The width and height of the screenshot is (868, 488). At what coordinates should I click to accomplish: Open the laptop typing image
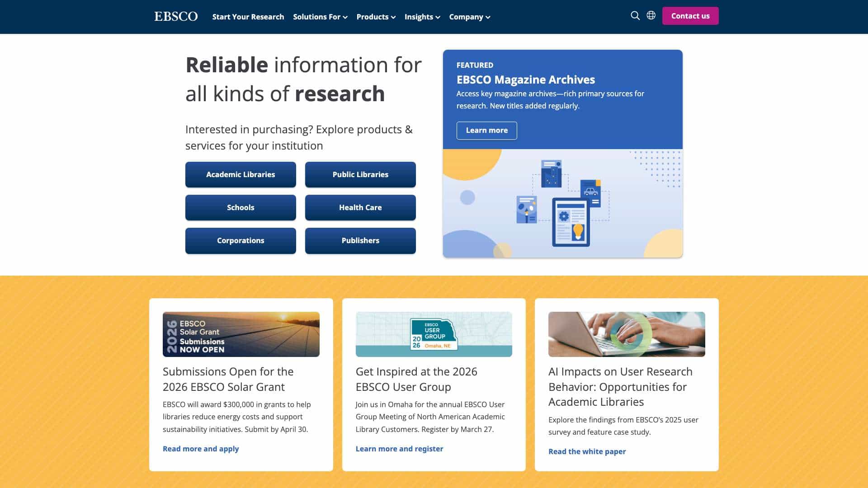click(627, 334)
